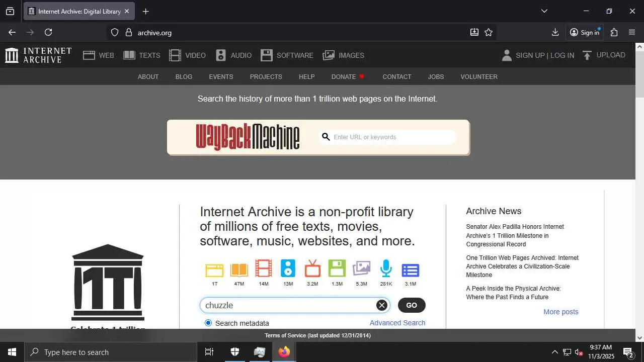The height and width of the screenshot is (362, 644).
Task: Click the shield tracking protection icon
Action: (x=115, y=32)
